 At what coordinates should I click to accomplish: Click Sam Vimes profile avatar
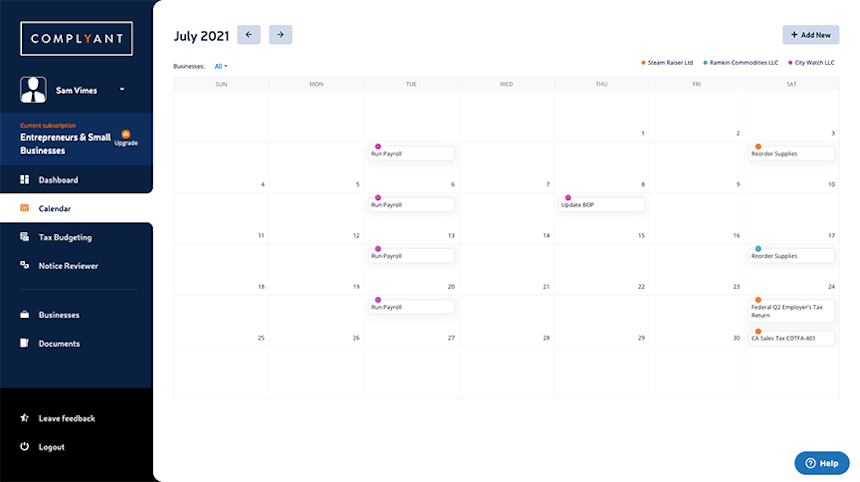coord(33,90)
